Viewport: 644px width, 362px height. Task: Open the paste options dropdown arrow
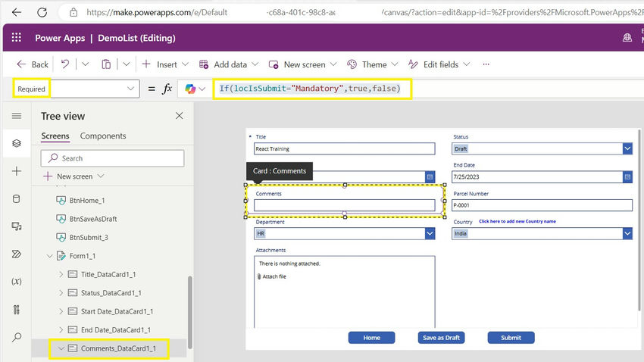(x=126, y=64)
